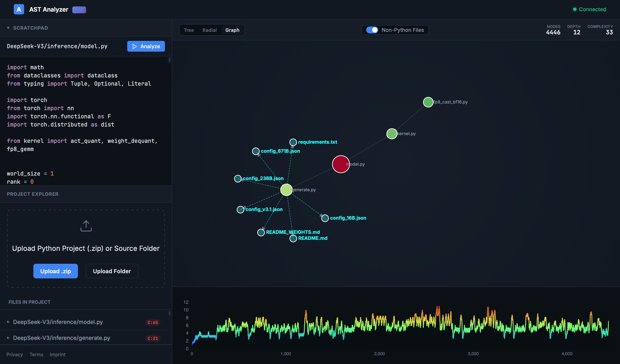The width and height of the screenshot is (620, 364).
Task: Open the Terms link in footer
Action: click(x=36, y=354)
